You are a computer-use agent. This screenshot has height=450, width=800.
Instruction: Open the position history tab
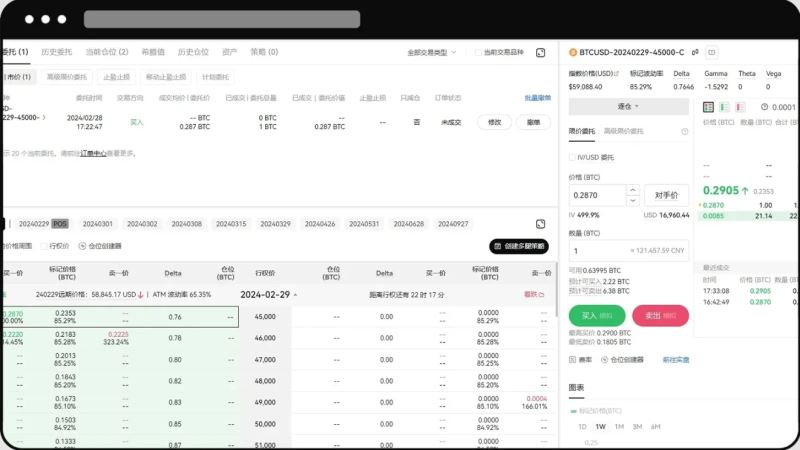pyautogui.click(x=193, y=52)
